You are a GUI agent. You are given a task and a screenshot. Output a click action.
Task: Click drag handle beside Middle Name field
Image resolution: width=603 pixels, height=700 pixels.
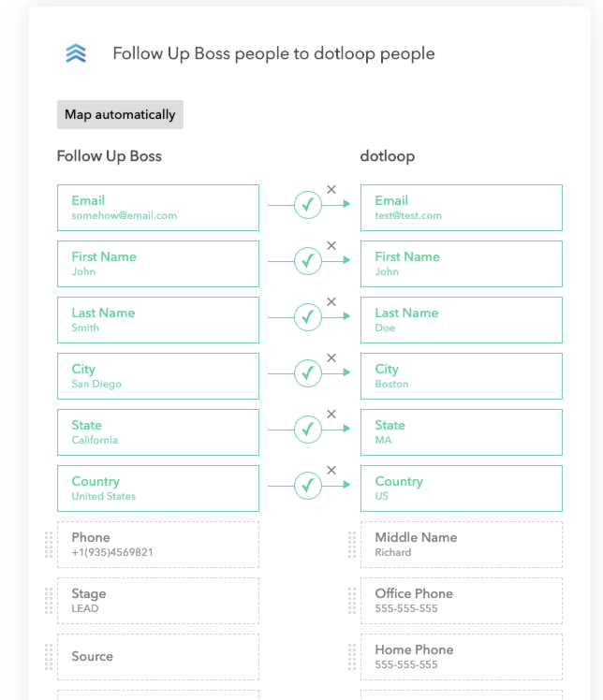[352, 545]
